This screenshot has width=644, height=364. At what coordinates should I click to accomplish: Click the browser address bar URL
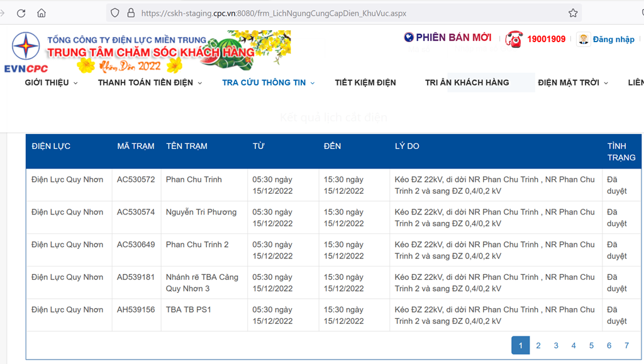click(x=274, y=13)
